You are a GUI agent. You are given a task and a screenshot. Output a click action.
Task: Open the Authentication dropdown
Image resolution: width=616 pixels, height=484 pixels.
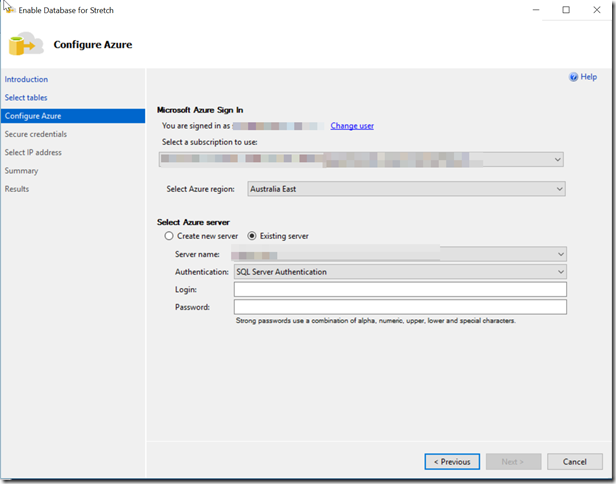point(400,272)
